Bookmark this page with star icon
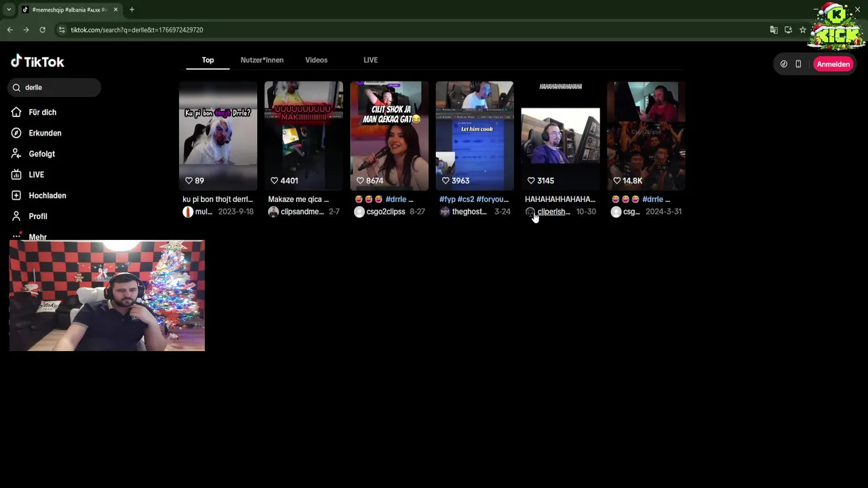 pyautogui.click(x=803, y=30)
